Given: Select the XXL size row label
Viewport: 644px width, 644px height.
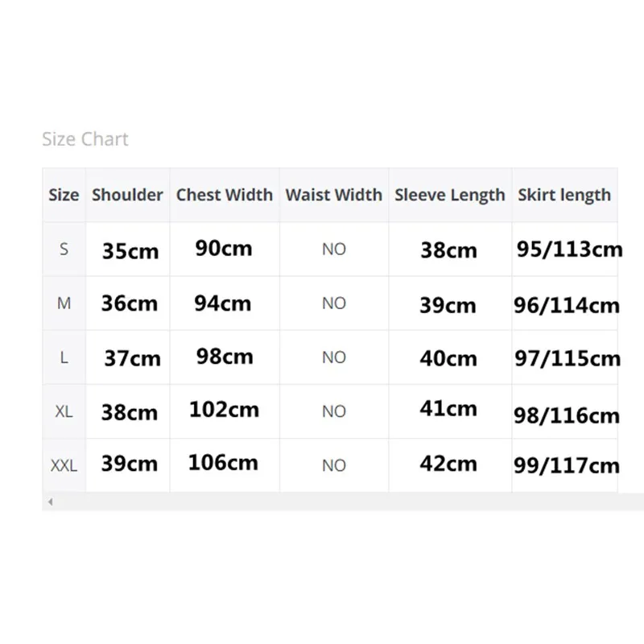Looking at the screenshot, I should pos(64,465).
